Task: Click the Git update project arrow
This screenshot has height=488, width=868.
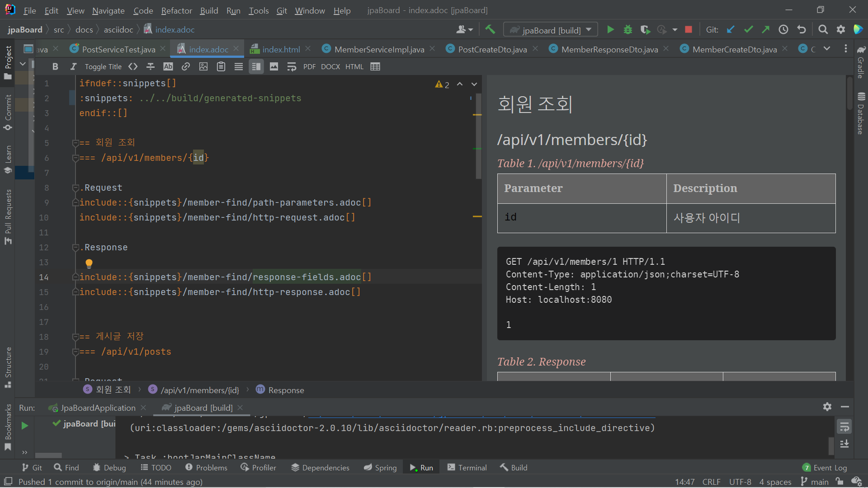Action: click(731, 30)
